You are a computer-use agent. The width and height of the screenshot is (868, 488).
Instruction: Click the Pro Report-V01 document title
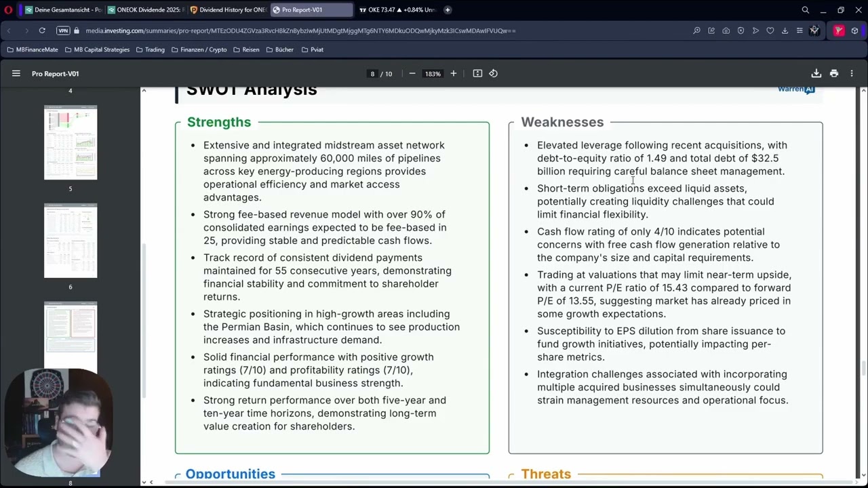[55, 73]
